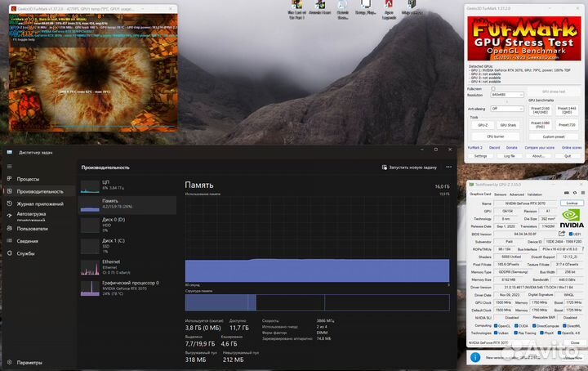The height and width of the screenshot is (371, 588).
Task: Run Preset:2160 (4K/UHD) benchmark
Action: tap(541, 110)
